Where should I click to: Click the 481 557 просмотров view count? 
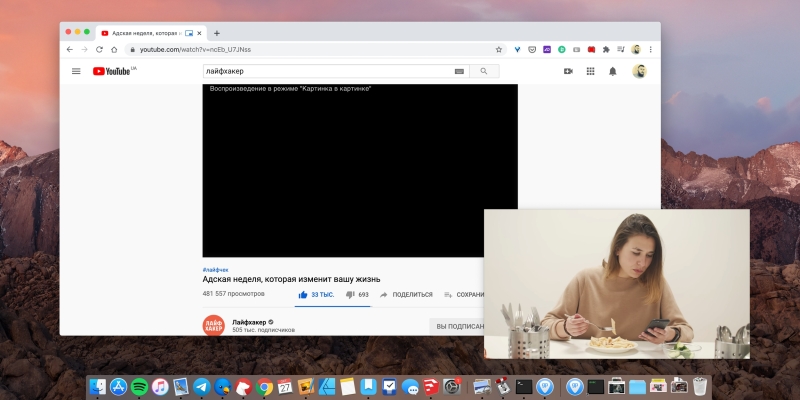click(234, 294)
